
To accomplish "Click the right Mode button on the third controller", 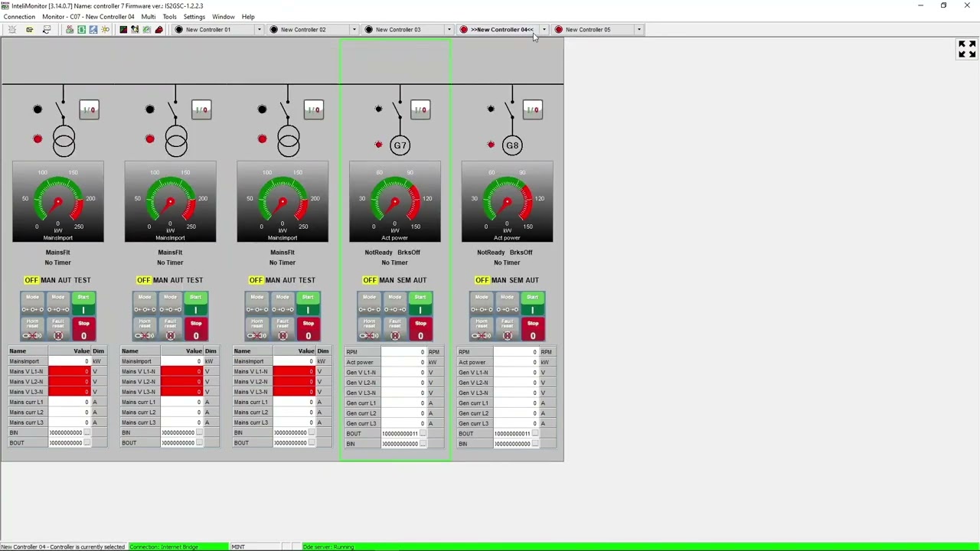I will [x=283, y=304].
